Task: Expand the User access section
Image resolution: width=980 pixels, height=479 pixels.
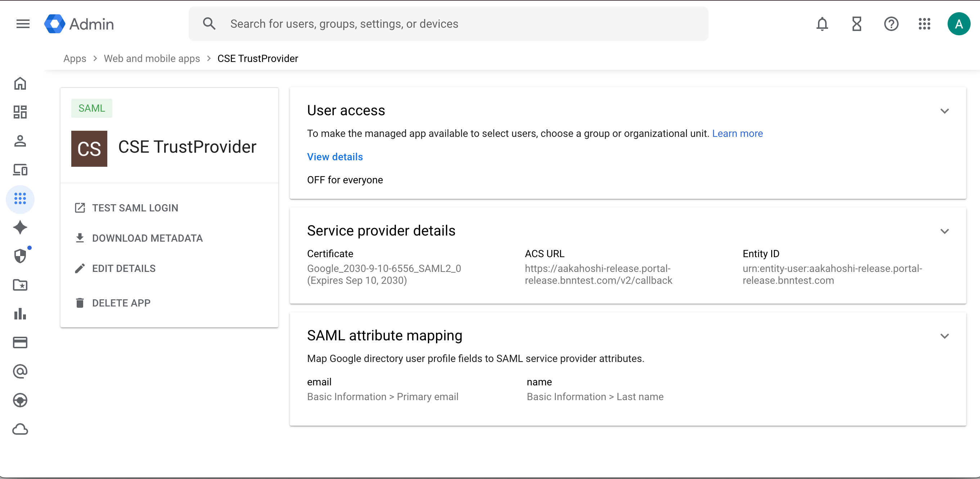Action: tap(944, 111)
